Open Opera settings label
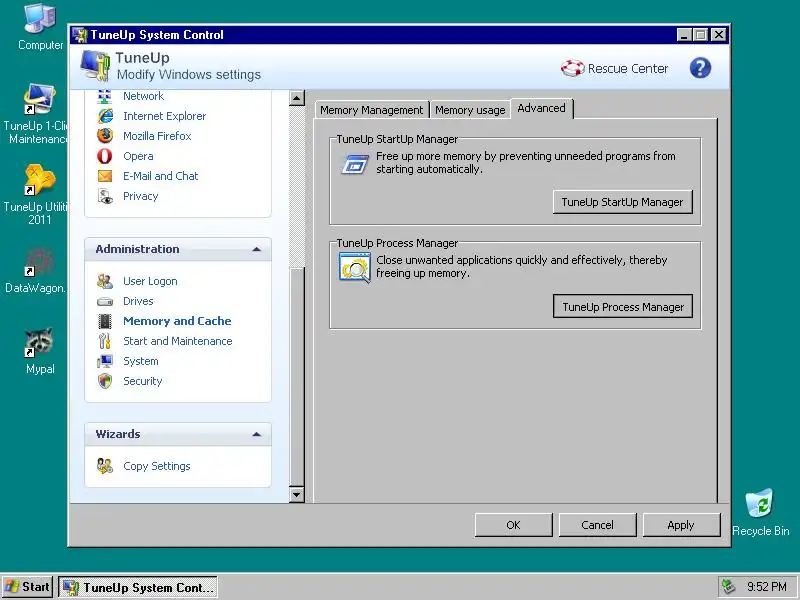Image resolution: width=800 pixels, height=600 pixels. click(x=138, y=156)
